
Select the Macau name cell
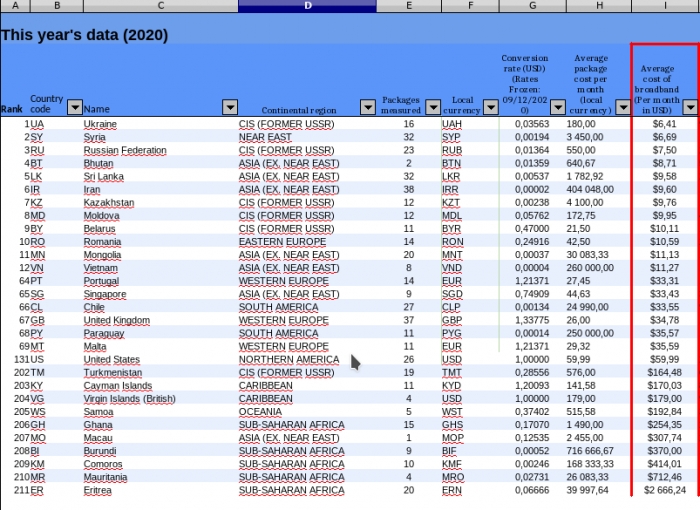161,438
